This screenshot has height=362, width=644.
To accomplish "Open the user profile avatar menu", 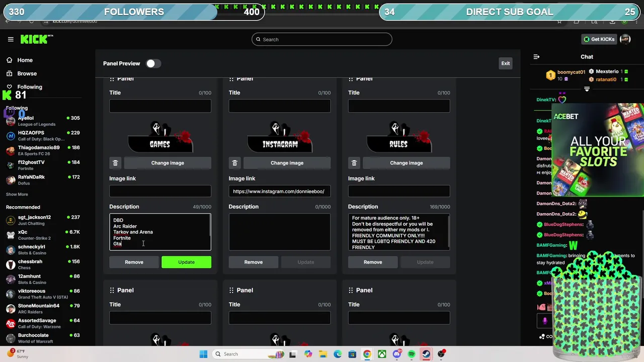I will [x=625, y=39].
